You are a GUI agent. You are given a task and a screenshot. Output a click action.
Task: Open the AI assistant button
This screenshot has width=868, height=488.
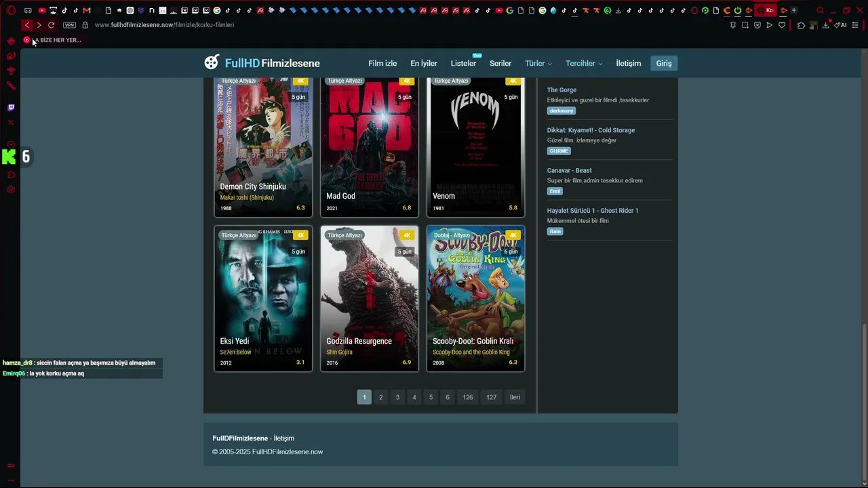[x=841, y=25]
